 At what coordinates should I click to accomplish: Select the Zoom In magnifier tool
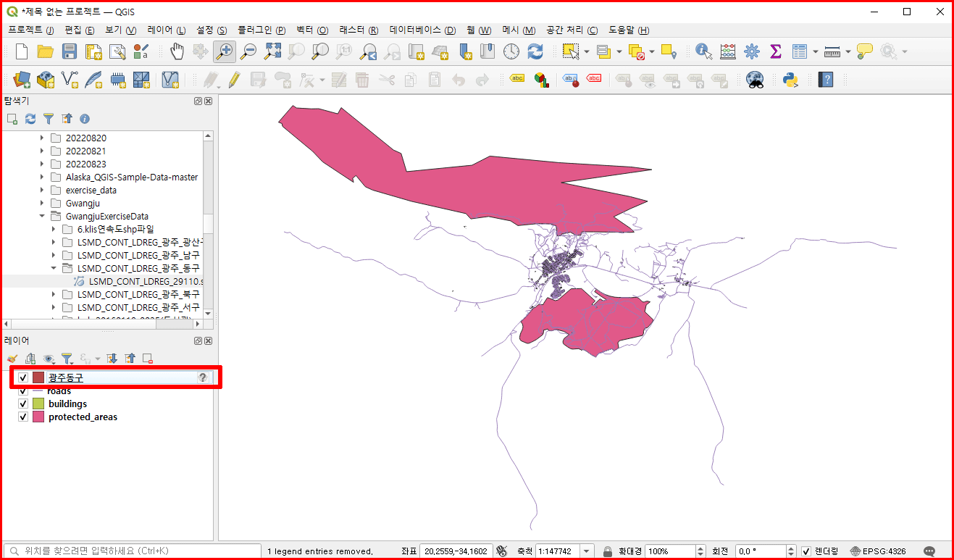pyautogui.click(x=225, y=51)
